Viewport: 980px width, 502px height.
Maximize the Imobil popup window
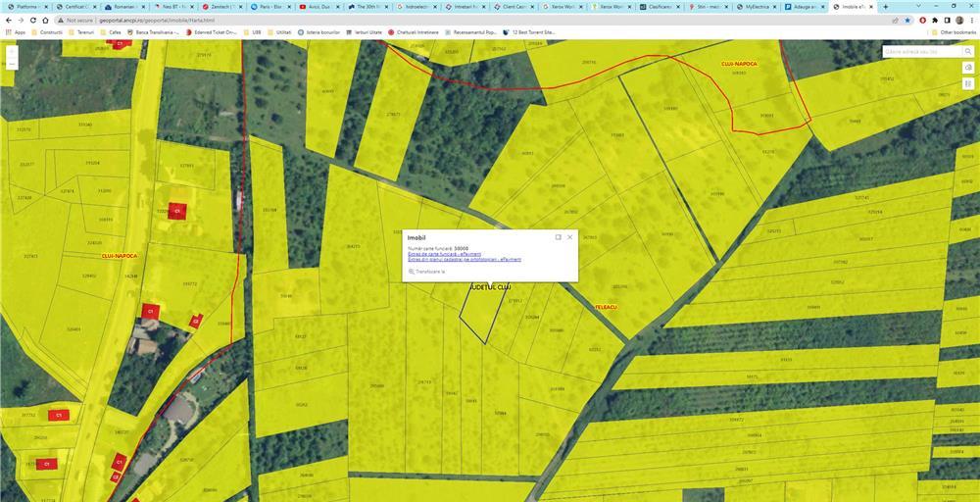pos(559,237)
